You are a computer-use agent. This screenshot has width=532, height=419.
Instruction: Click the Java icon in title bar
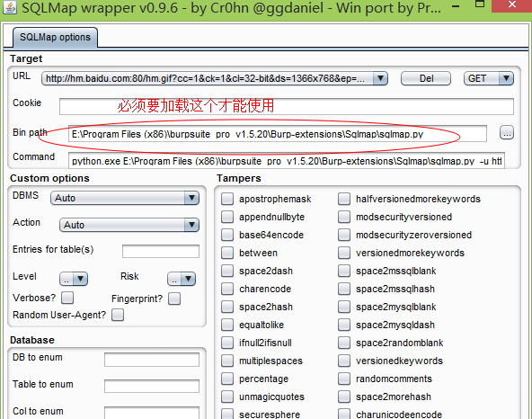pos(10,7)
